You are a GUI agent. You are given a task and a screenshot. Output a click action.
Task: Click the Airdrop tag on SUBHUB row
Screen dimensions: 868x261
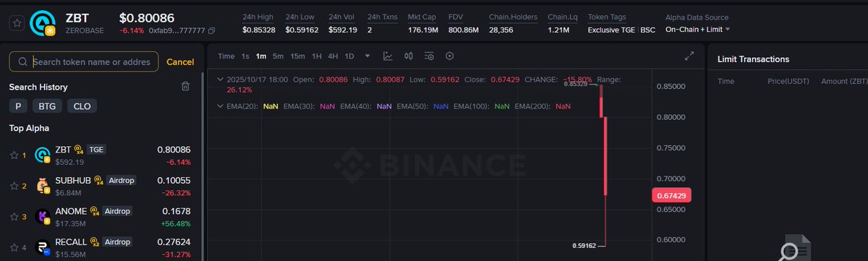click(x=121, y=180)
